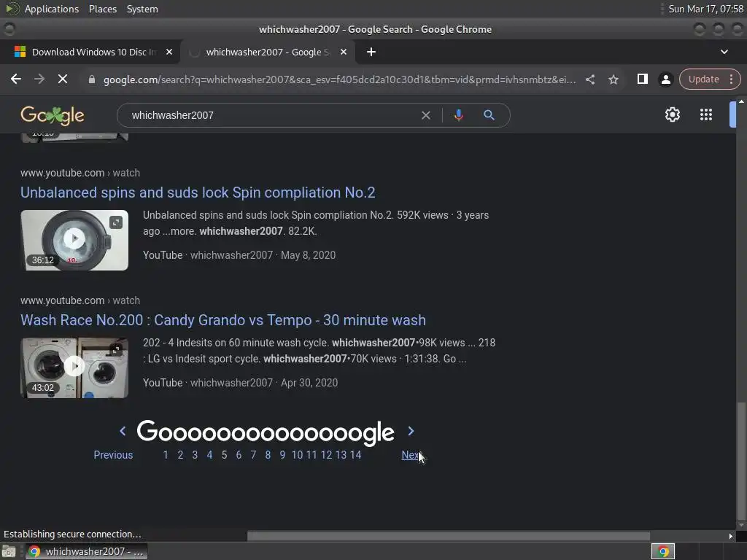Image resolution: width=747 pixels, height=560 pixels.
Task: Submit search with the magnifier icon
Action: 489,115
